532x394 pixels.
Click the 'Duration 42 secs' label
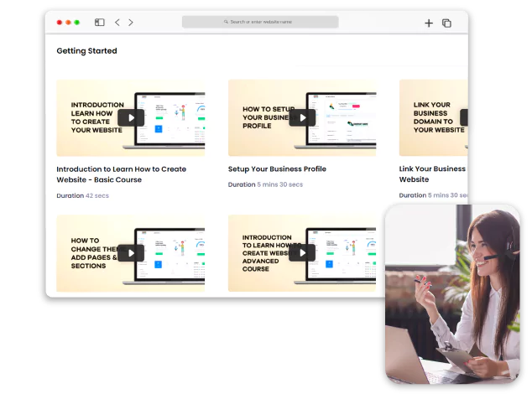[82, 195]
